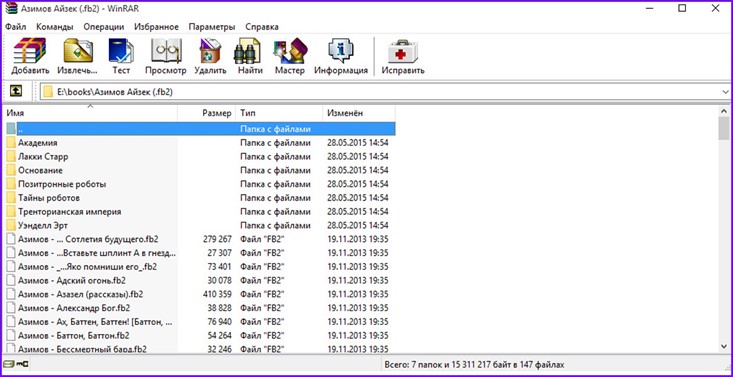Open the Найти (Find) binoculars tool

click(250, 56)
